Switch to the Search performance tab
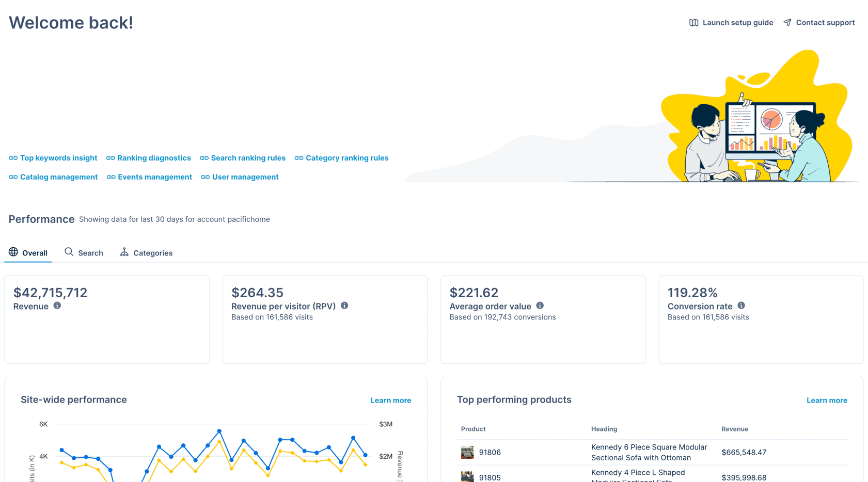868x482 pixels. (x=84, y=252)
